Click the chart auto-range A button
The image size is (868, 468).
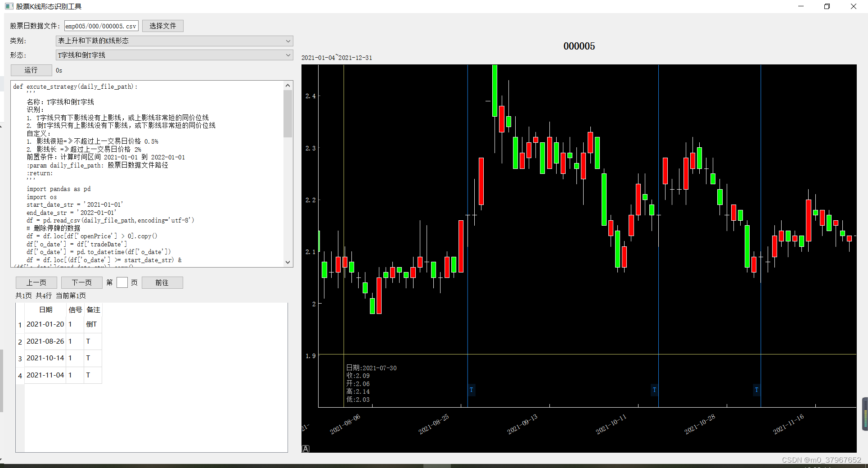click(x=306, y=449)
